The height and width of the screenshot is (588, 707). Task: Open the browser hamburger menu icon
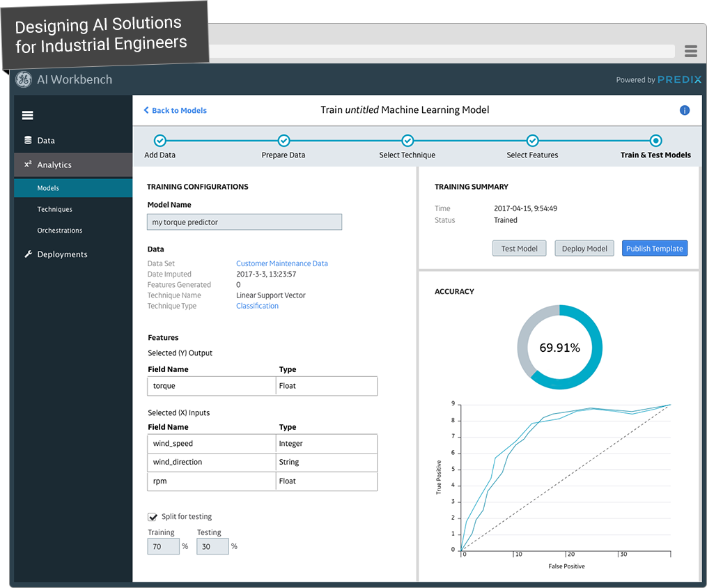(x=691, y=51)
